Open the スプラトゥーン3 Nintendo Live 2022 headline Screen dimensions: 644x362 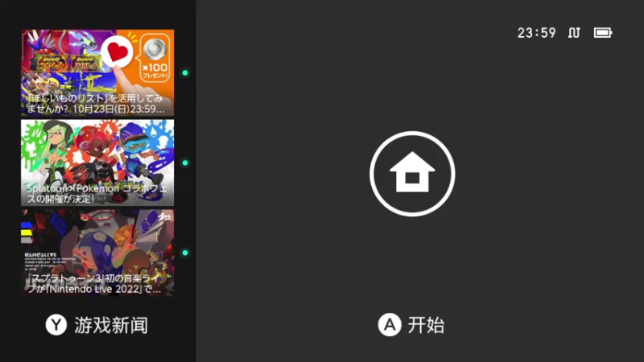tap(94, 284)
